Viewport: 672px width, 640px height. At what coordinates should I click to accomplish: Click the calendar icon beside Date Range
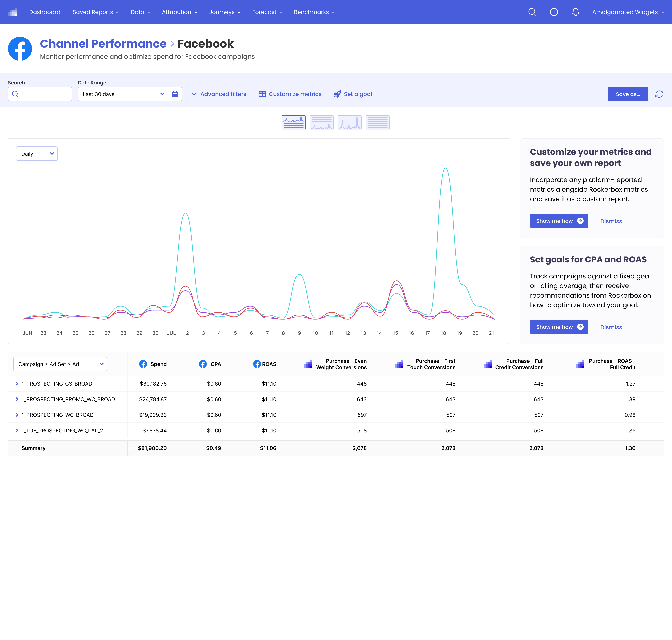tap(175, 94)
